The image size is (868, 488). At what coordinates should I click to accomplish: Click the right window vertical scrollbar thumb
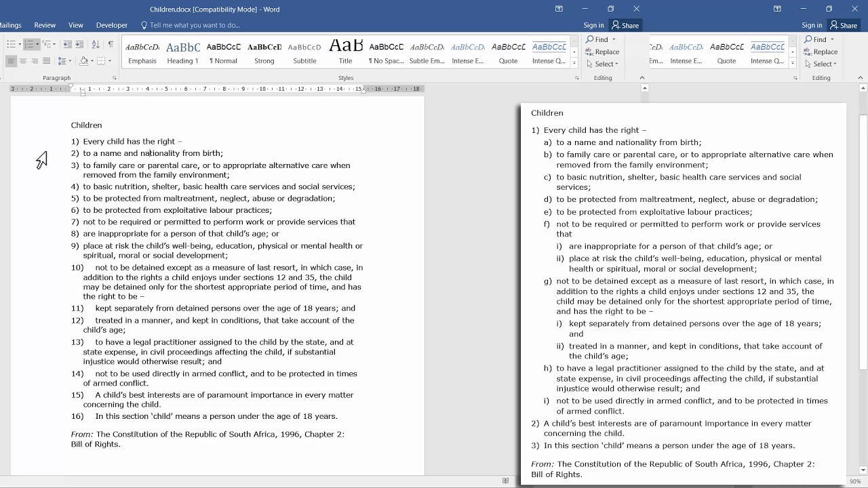(863, 242)
